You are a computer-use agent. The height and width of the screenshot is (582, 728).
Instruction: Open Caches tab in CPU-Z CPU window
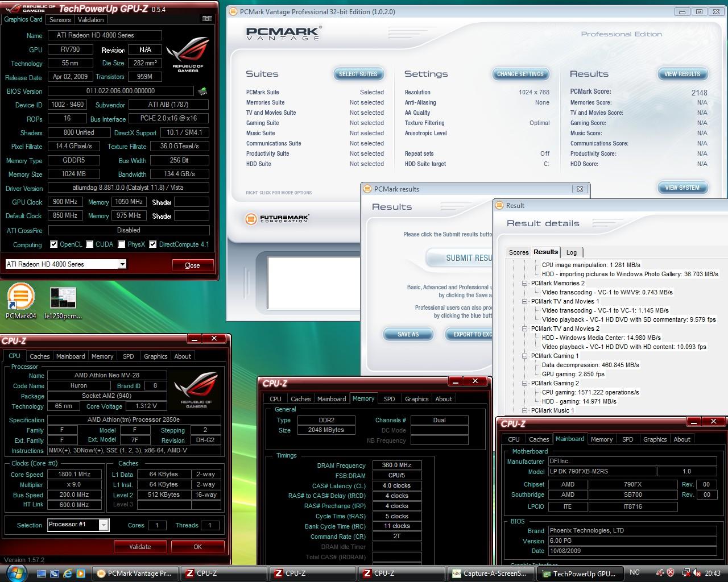40,356
